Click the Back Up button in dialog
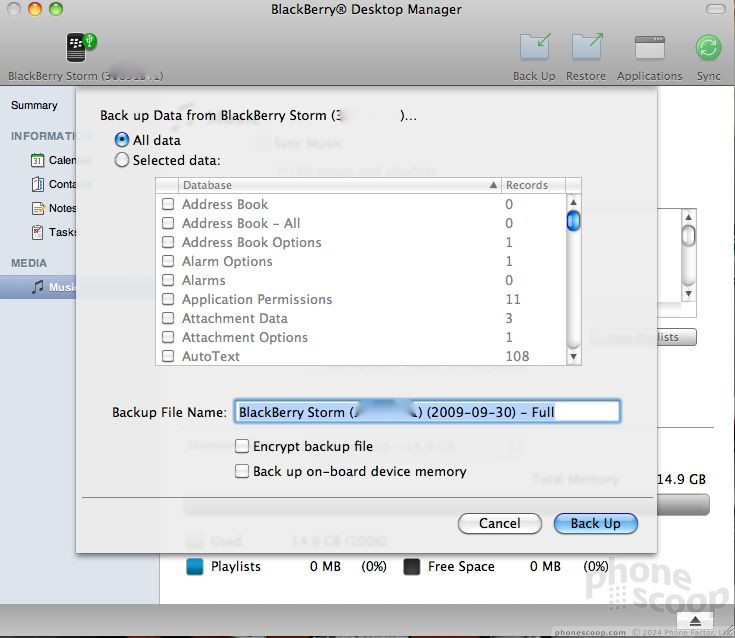Viewport: 735px width, 638px height. [595, 523]
